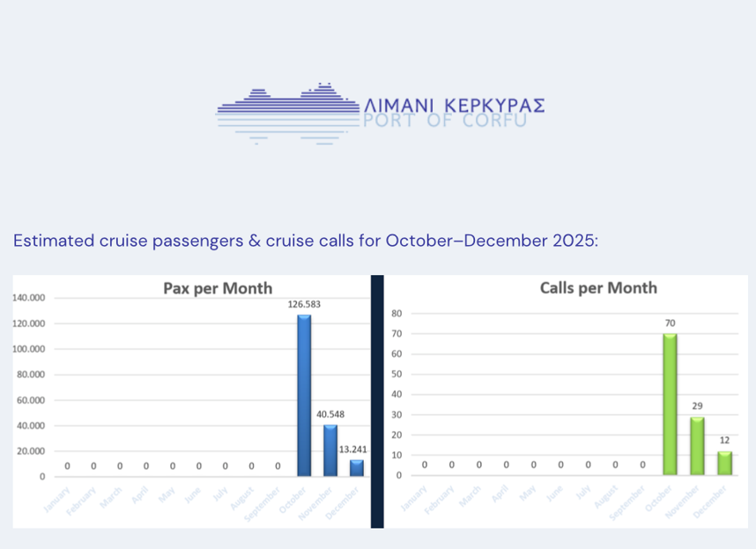Select the 126.583 data label
Image resolution: width=756 pixels, height=549 pixels.
pos(304,305)
